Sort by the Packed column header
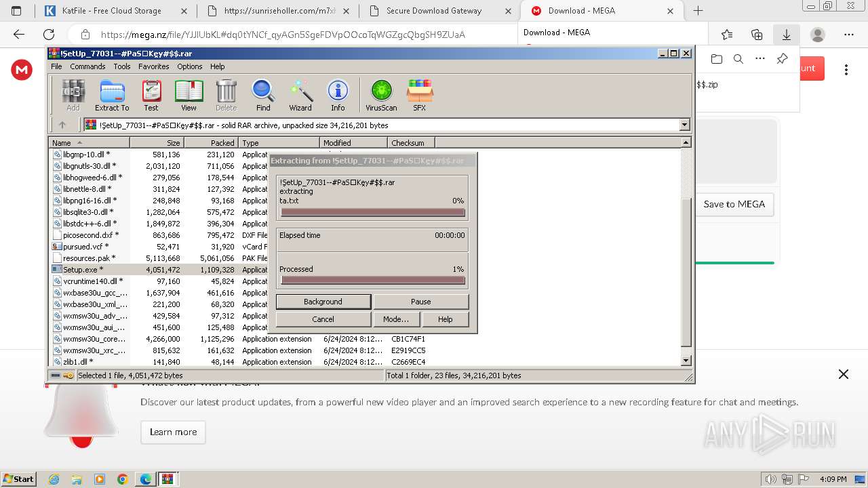The width and height of the screenshot is (868, 488). 211,142
